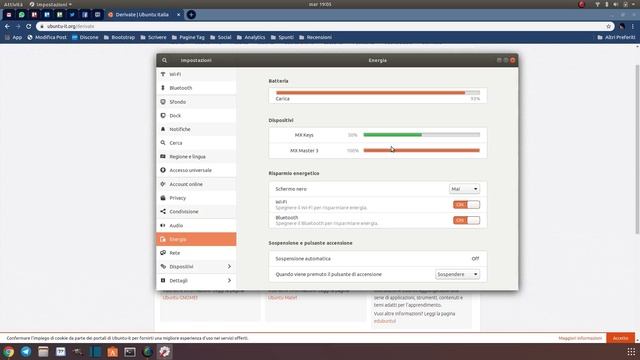
Task: Click the Regione e lingua flag icon
Action: pos(163,156)
